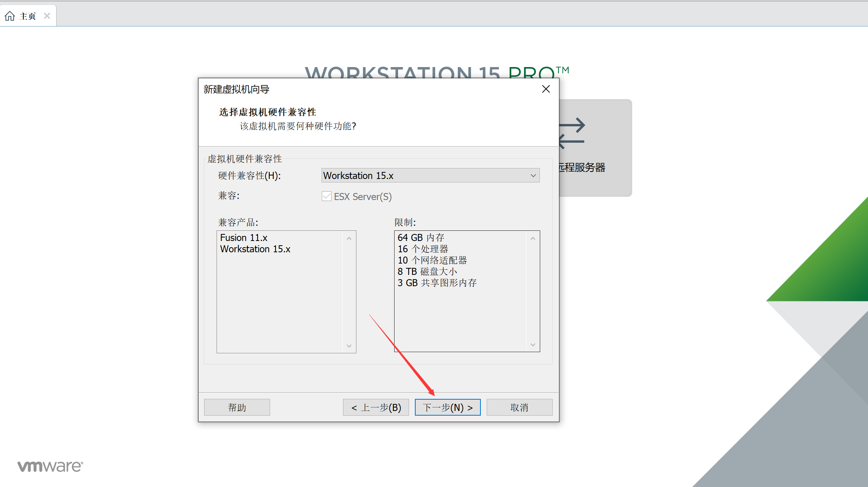Click down arrow of 兼容产品 list scrollbar
This screenshot has width=868, height=487.
[349, 346]
